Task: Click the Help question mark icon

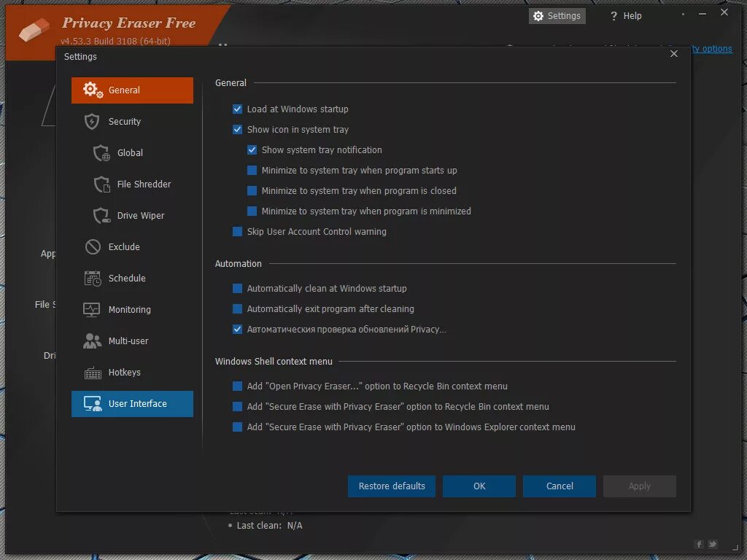Action: [x=614, y=16]
